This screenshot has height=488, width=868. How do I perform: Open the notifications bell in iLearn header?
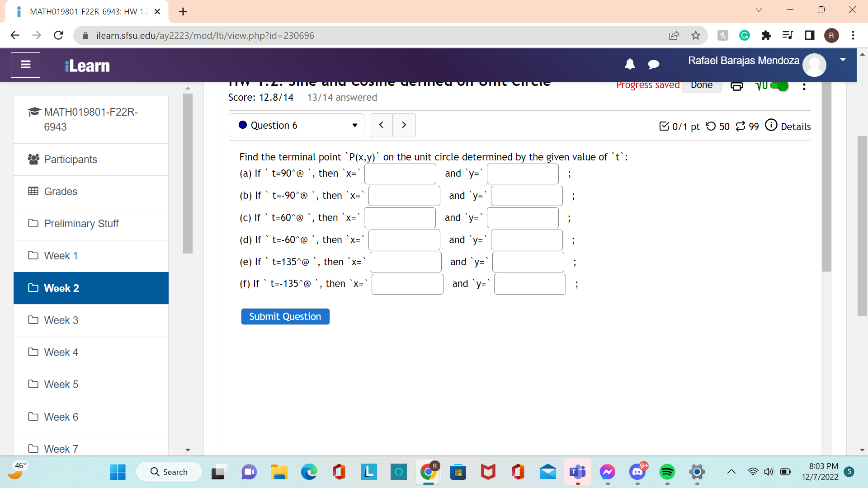(x=630, y=65)
